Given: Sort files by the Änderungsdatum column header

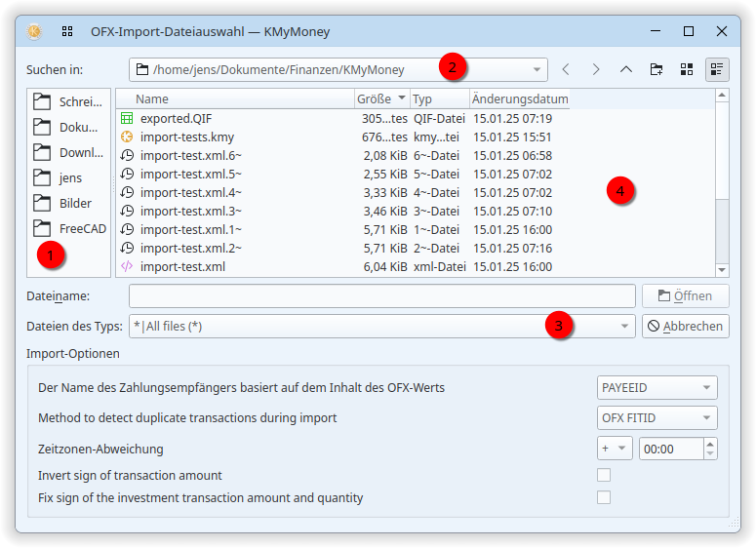Looking at the screenshot, I should tap(519, 98).
